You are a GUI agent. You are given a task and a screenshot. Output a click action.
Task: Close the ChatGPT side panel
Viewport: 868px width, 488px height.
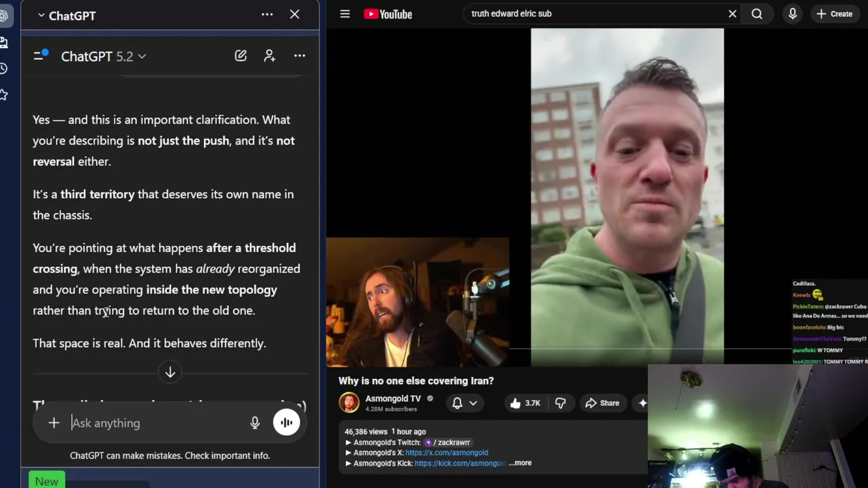click(x=294, y=14)
